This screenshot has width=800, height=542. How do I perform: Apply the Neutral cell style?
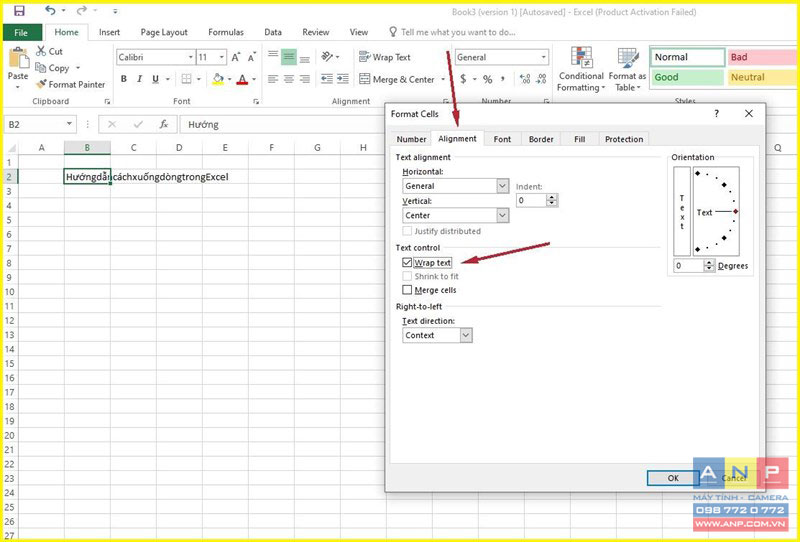point(762,77)
